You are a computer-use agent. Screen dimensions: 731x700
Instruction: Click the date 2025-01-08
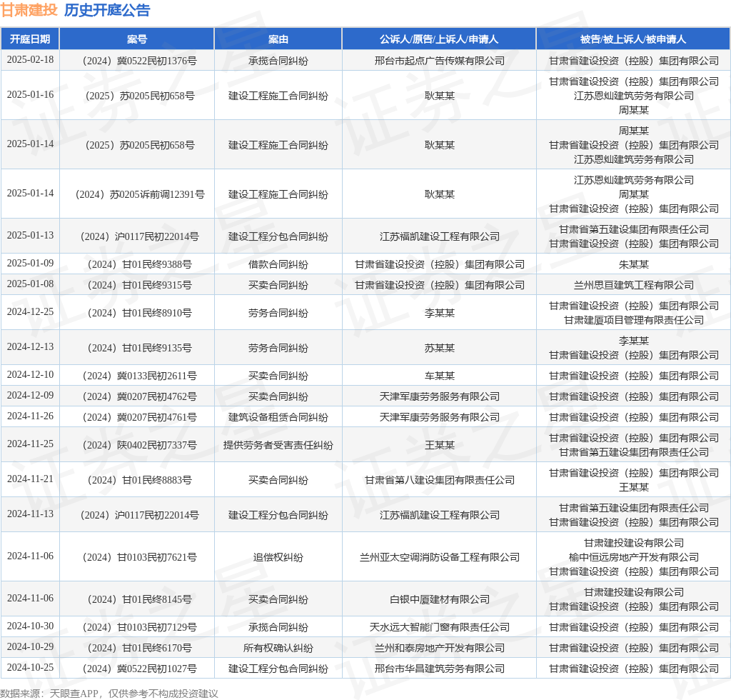click(x=30, y=284)
